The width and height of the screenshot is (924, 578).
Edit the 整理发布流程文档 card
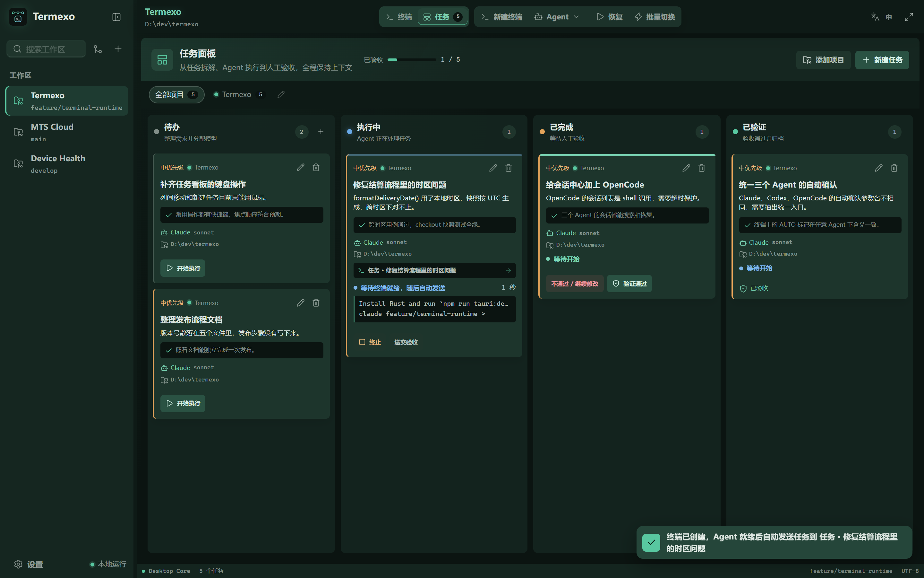pos(301,303)
